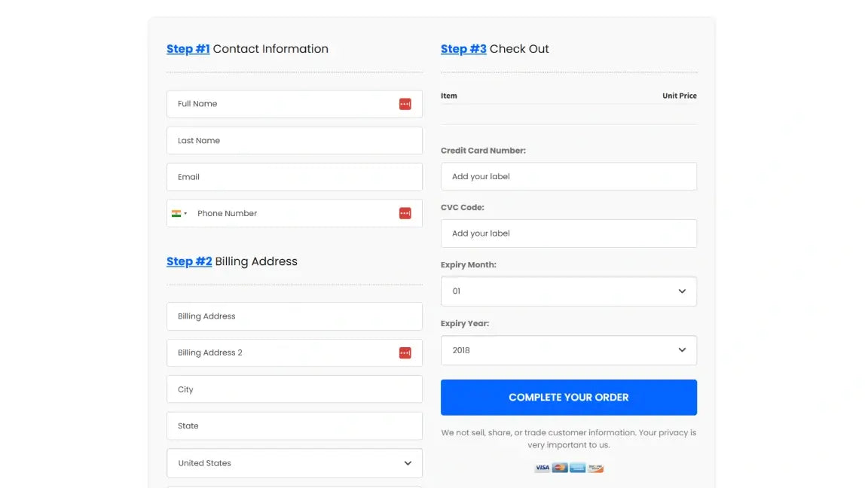
Task: Click the Step #3 link
Action: [463, 48]
